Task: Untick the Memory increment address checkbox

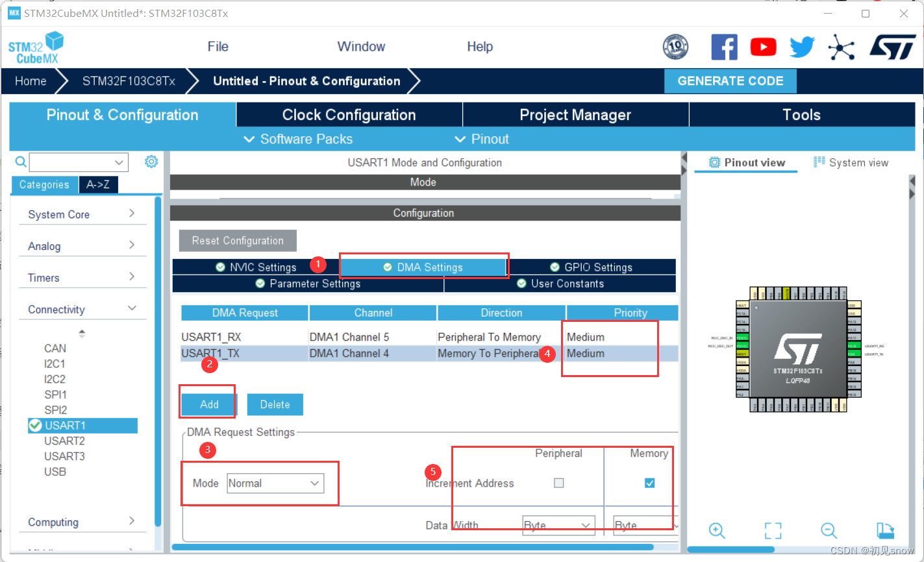Action: (649, 483)
